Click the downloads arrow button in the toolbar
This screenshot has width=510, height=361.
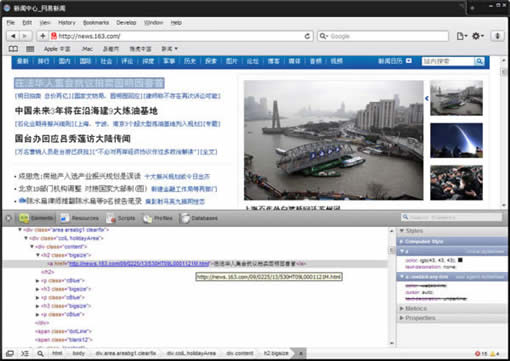pyautogui.click(x=497, y=36)
